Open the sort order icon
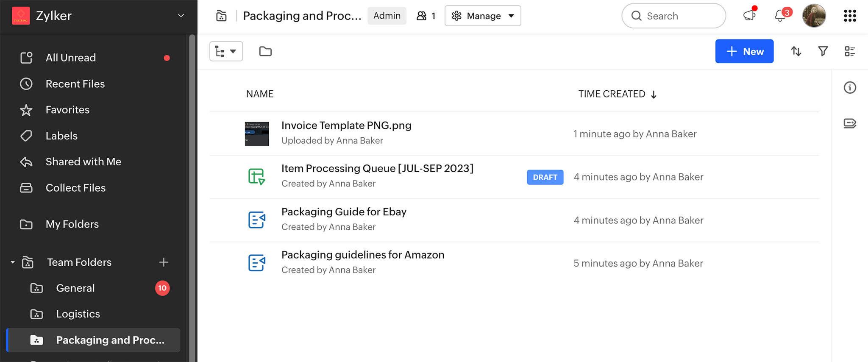 [x=796, y=51]
